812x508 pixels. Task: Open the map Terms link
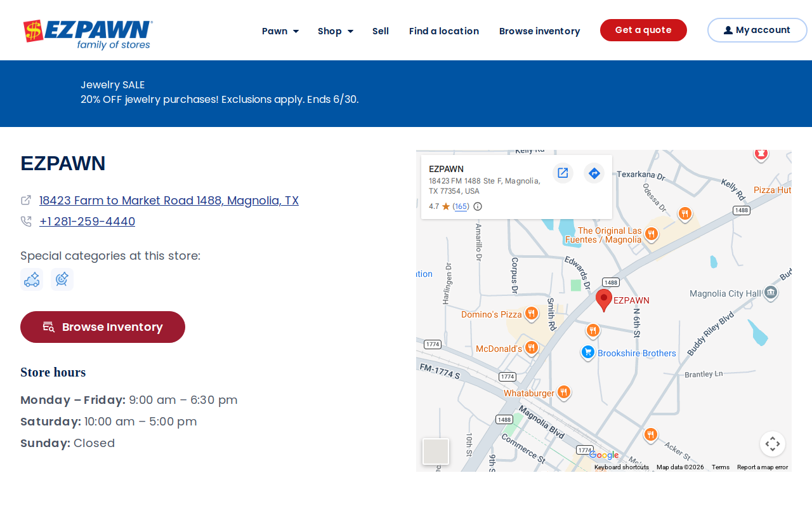tap(721, 467)
